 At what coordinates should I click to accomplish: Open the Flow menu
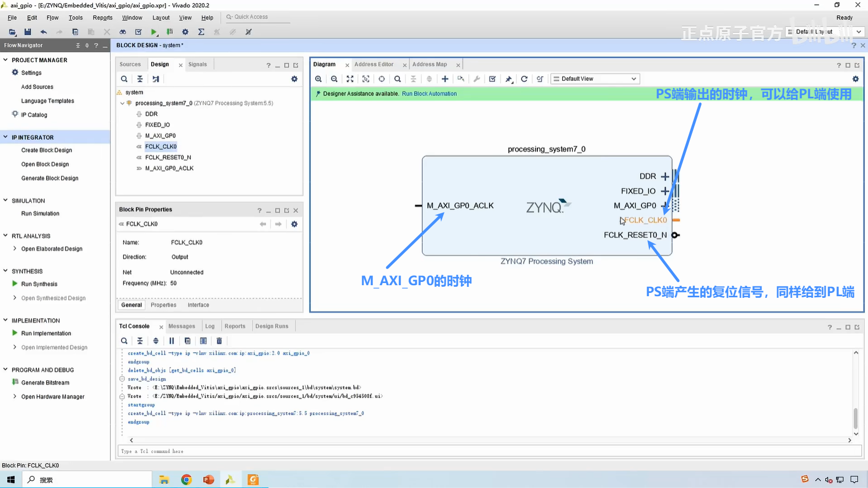point(53,18)
